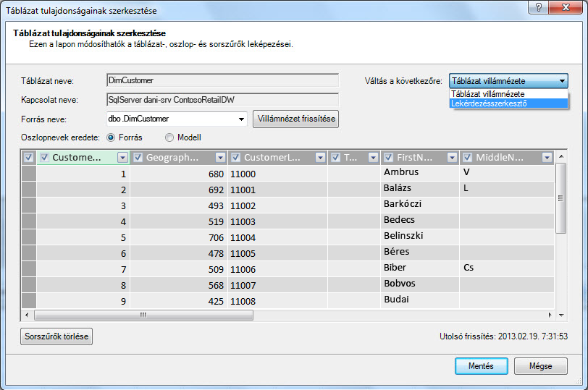Click the cell with value 706
The height and width of the screenshot is (390, 588).
pyautogui.click(x=178, y=237)
